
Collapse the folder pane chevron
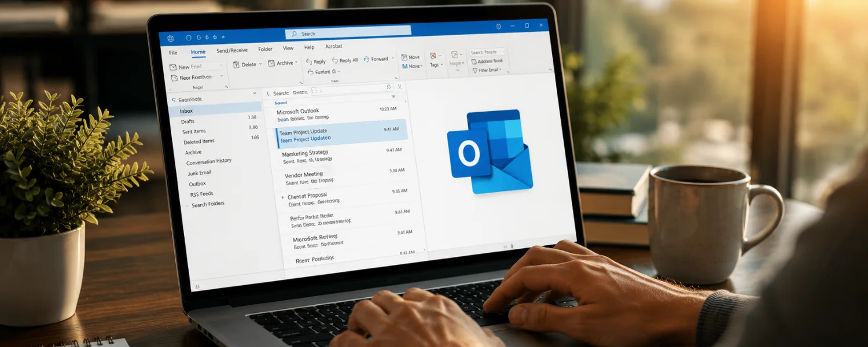pyautogui.click(x=255, y=93)
